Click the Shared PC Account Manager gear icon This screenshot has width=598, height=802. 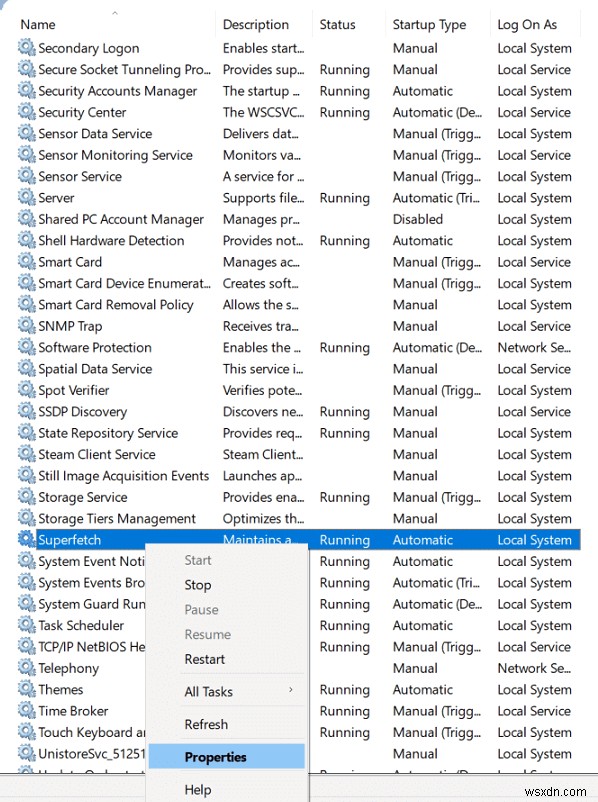point(27,219)
